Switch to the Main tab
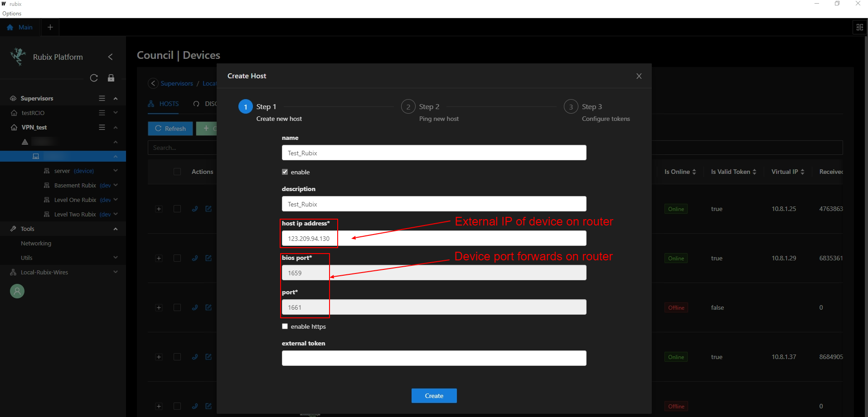Screen dimensions: 868x417 coord(20,27)
